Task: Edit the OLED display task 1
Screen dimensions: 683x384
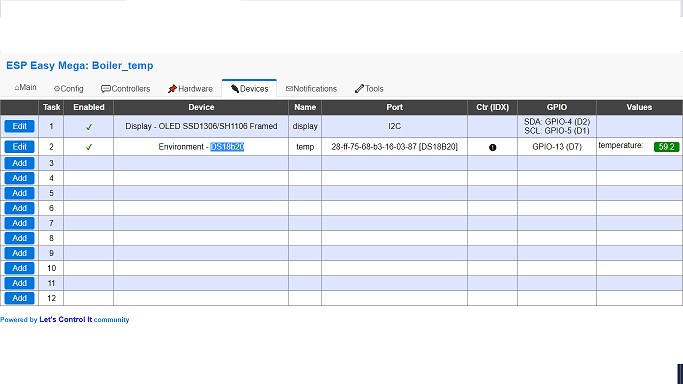Action: (x=20, y=126)
